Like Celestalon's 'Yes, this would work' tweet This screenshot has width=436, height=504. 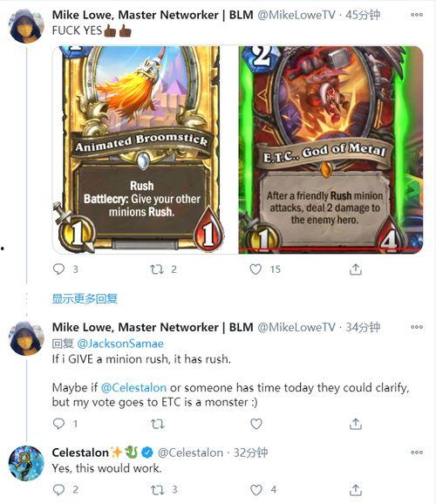tap(256, 490)
